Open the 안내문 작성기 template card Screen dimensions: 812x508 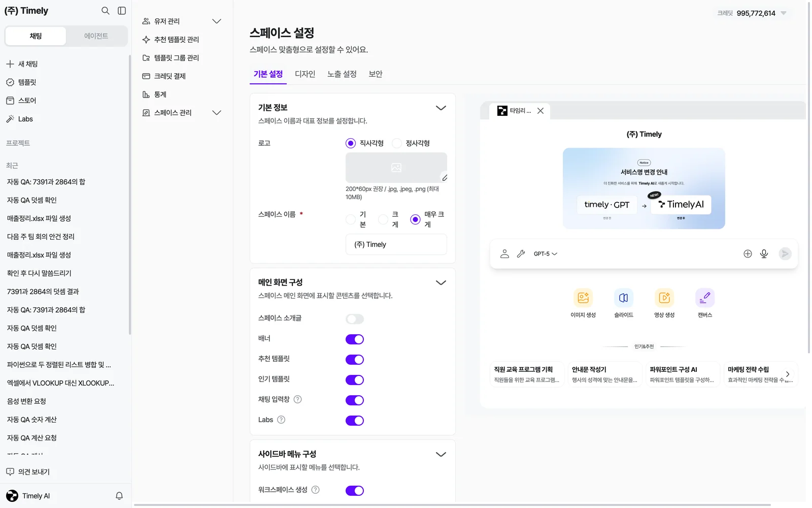tap(605, 374)
